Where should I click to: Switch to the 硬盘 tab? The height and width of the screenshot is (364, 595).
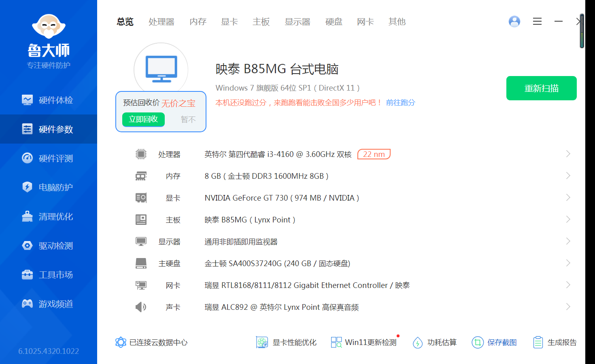coord(334,22)
